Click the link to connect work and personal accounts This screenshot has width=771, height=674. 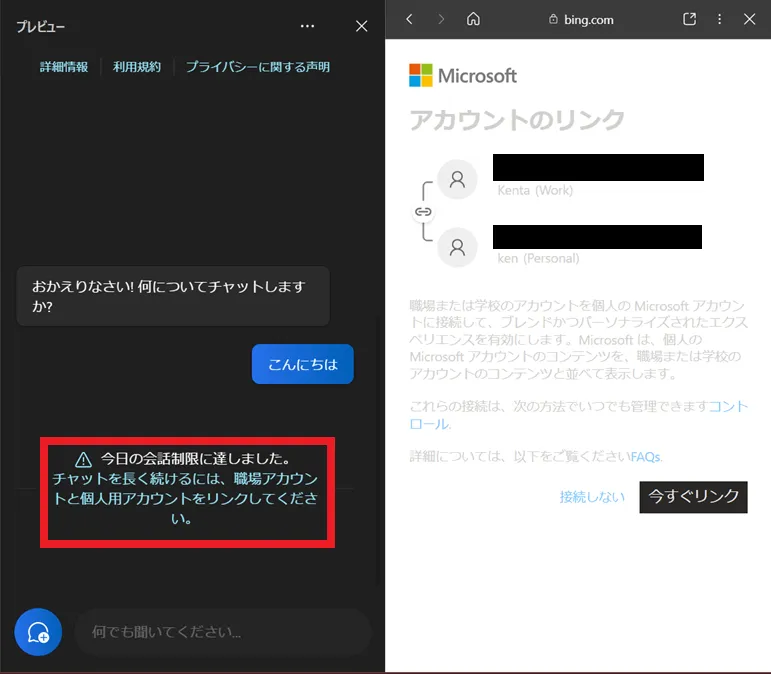click(185, 498)
